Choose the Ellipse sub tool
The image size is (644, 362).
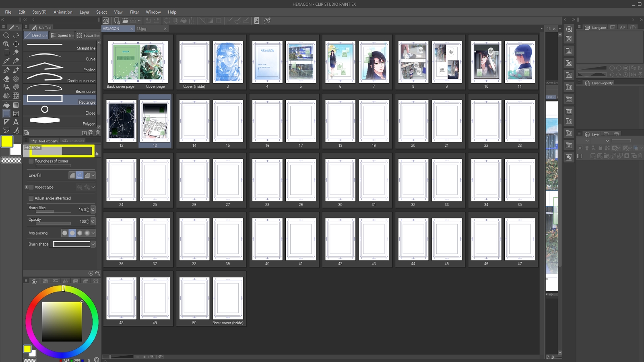(60, 109)
